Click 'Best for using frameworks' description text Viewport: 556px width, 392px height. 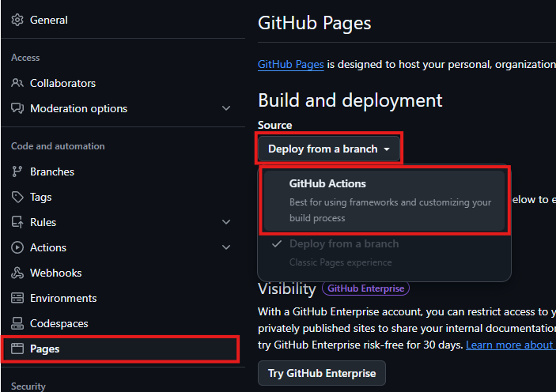point(390,209)
